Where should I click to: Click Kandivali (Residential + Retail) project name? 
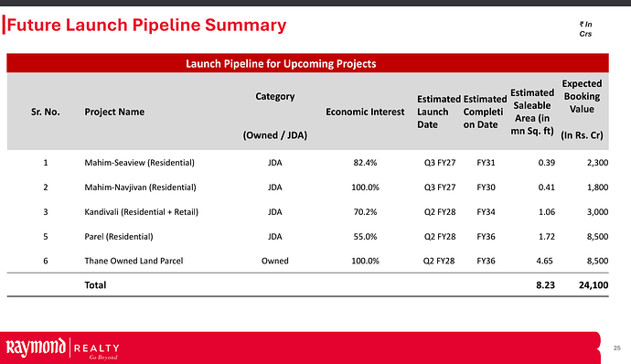coord(141,212)
